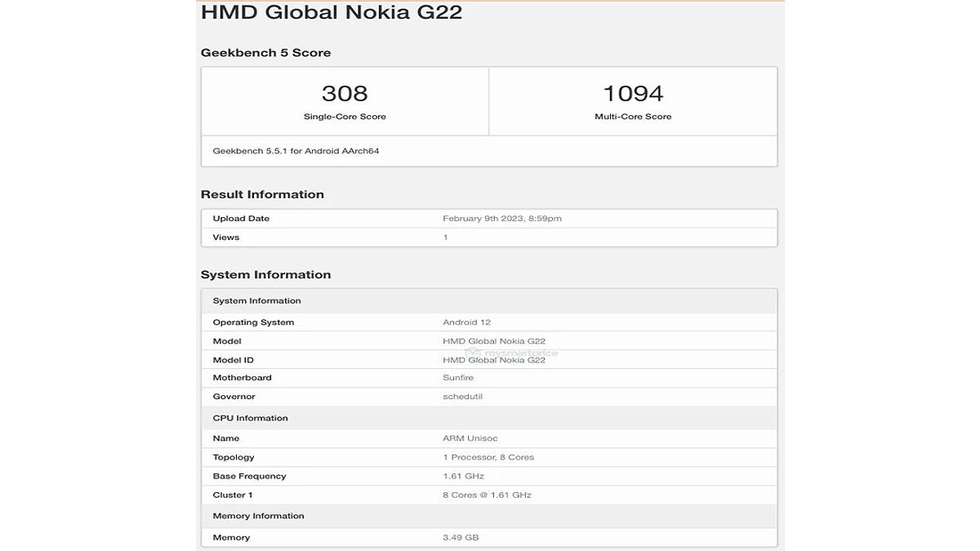Expand the Memory Information section
The image size is (980, 551).
[x=490, y=515]
